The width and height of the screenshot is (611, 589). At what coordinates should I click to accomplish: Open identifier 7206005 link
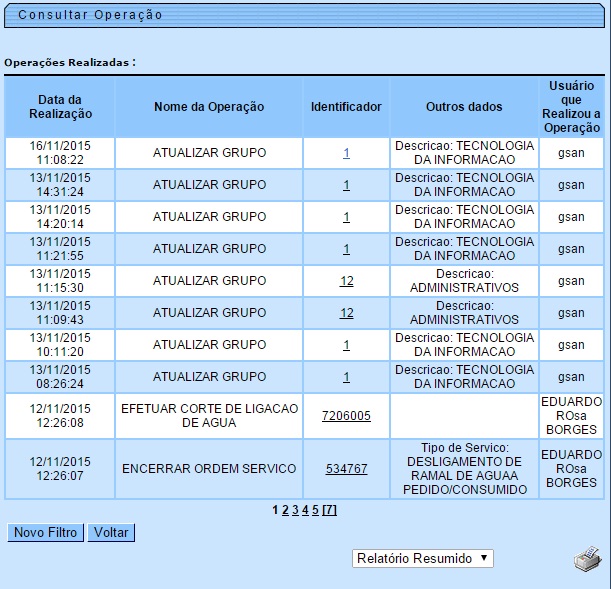[346, 416]
